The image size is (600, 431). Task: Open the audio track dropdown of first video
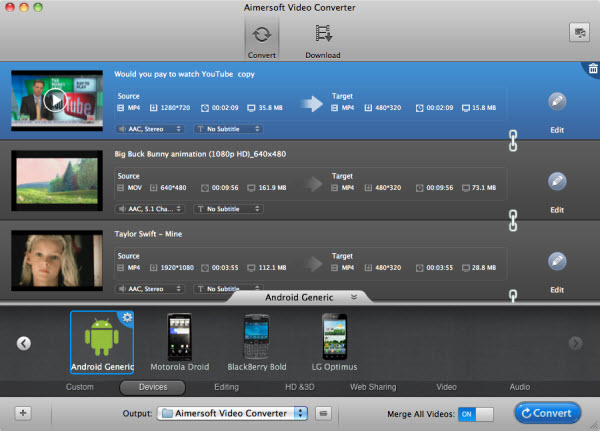pos(151,129)
